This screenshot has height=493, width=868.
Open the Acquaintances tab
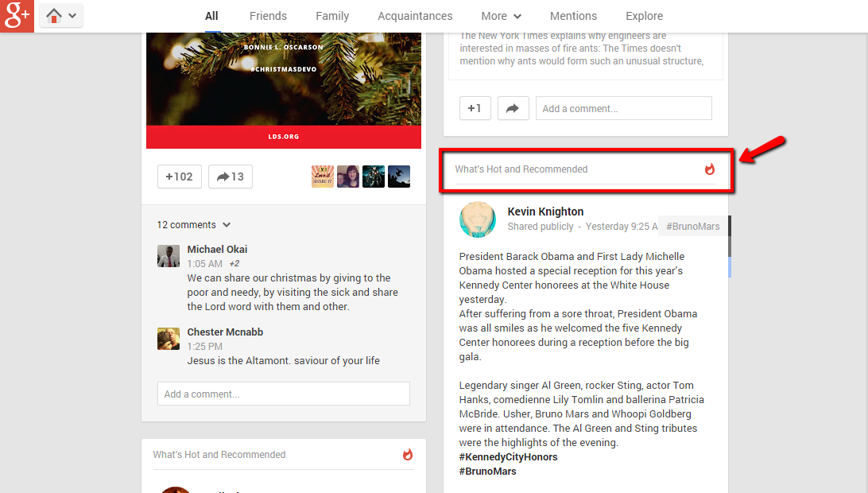(x=415, y=16)
